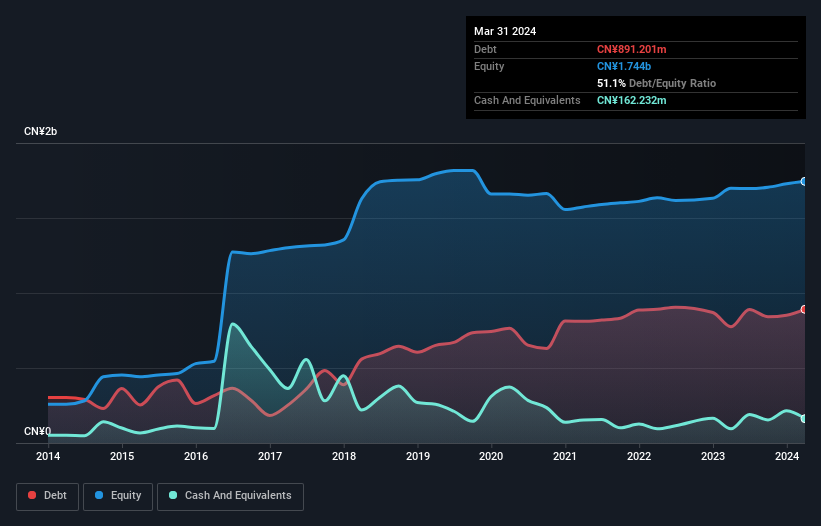
Task: Click the Mar 31 2024 tooltip date
Action: 505,31
